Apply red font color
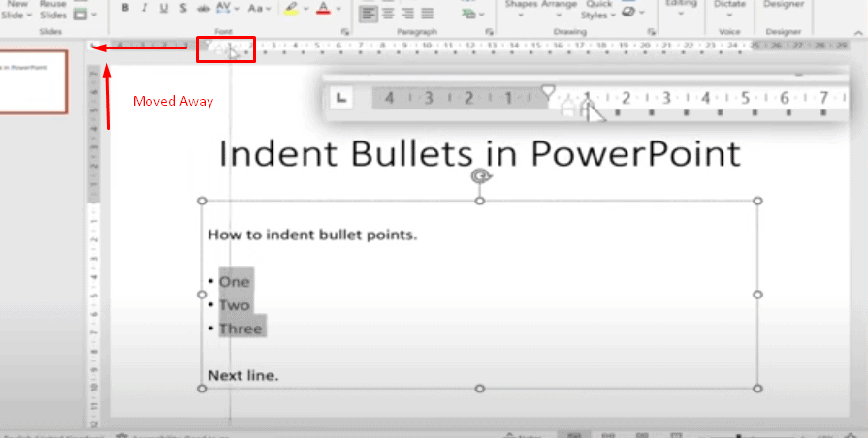 tap(324, 8)
